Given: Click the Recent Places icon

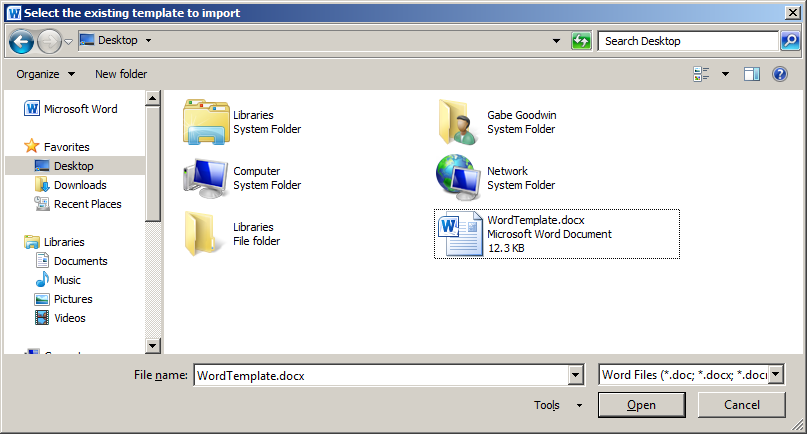Looking at the screenshot, I should (x=42, y=204).
